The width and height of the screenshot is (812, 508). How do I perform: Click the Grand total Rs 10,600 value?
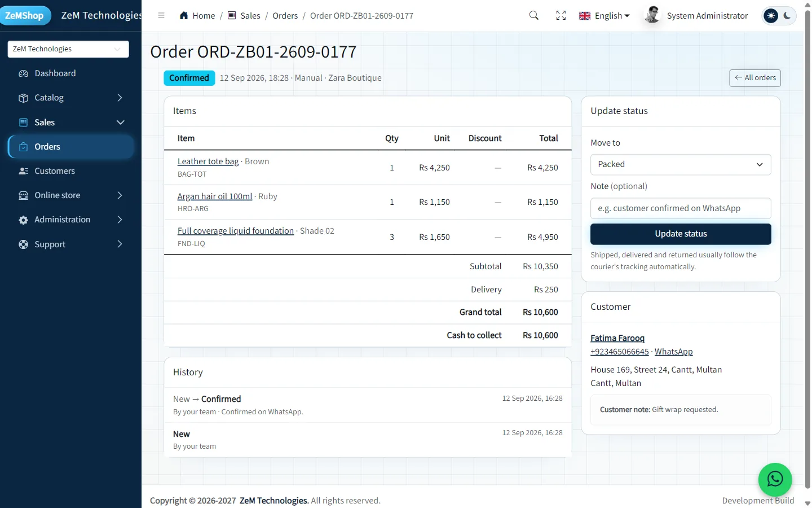540,312
